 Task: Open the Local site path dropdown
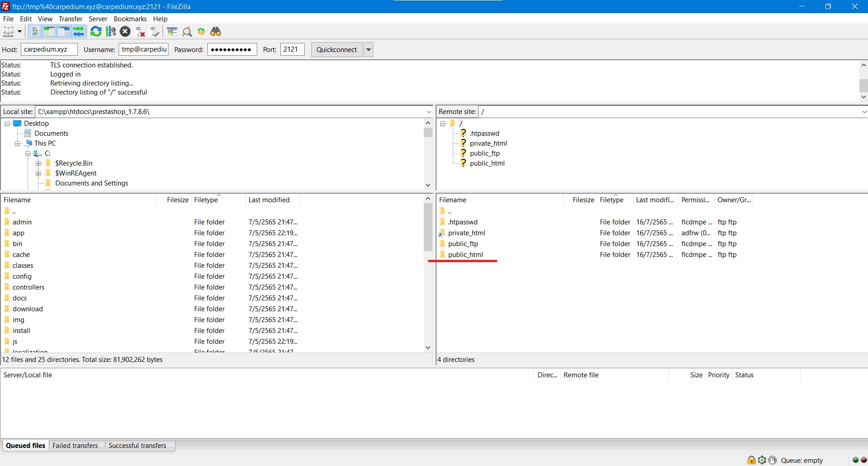coord(428,112)
